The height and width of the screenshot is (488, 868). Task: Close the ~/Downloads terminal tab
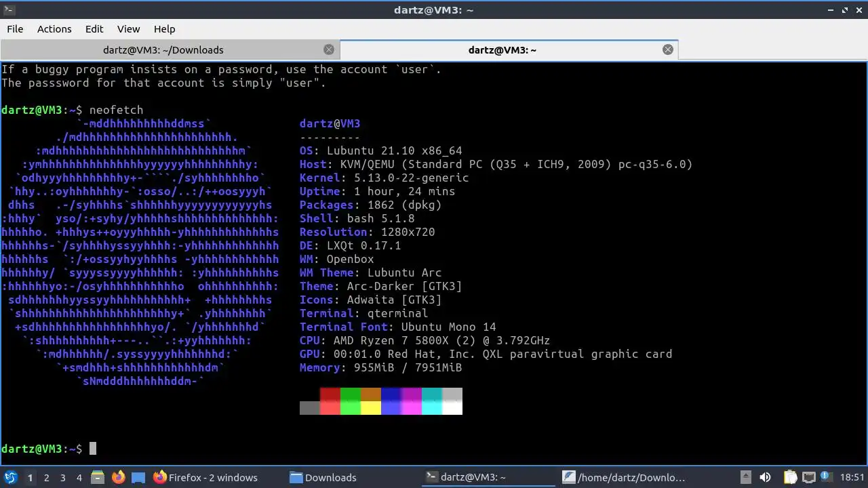coord(329,49)
